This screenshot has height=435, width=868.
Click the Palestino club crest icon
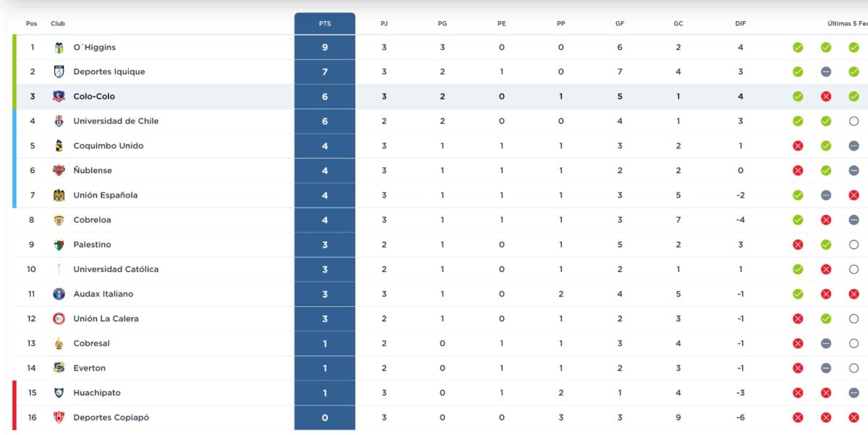point(59,245)
